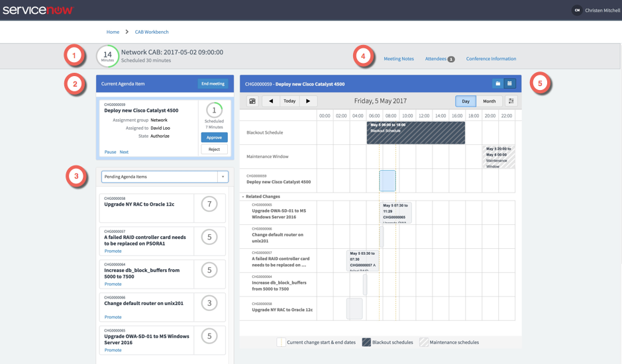Click Friday, 5 May 2017 date label
This screenshot has height=364, width=622.
[x=380, y=101]
